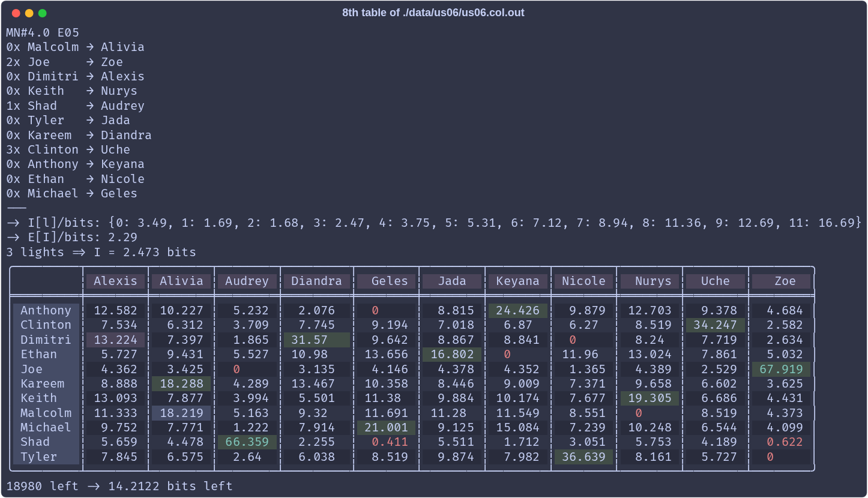Click the Joe row label
Screen dimensions: 868x498
coord(46,369)
